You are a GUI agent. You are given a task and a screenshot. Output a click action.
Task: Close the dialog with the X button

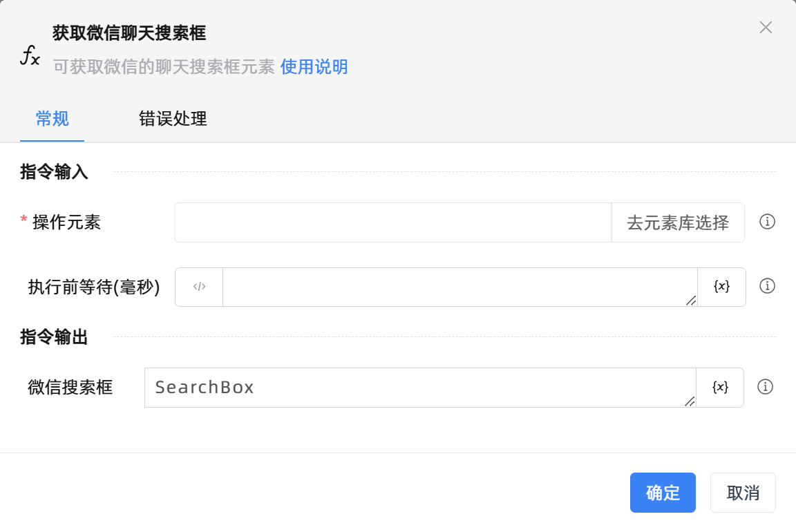coord(766,28)
